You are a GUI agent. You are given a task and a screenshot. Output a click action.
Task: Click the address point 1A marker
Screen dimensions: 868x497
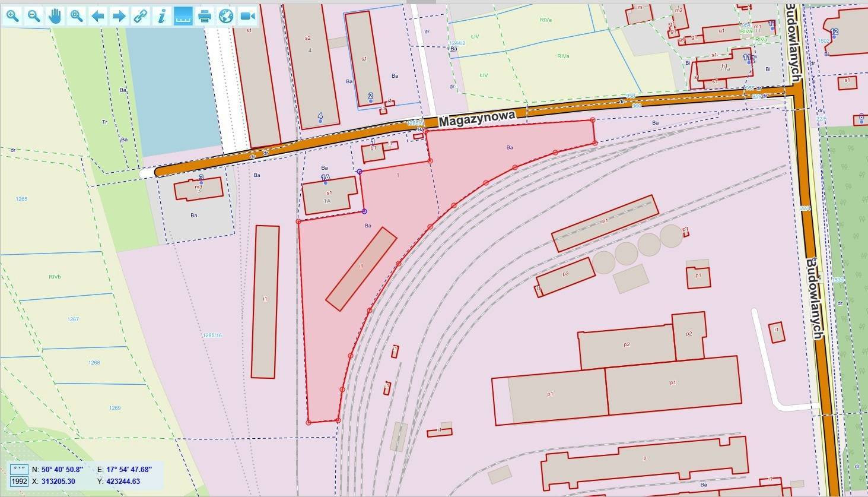325,182
